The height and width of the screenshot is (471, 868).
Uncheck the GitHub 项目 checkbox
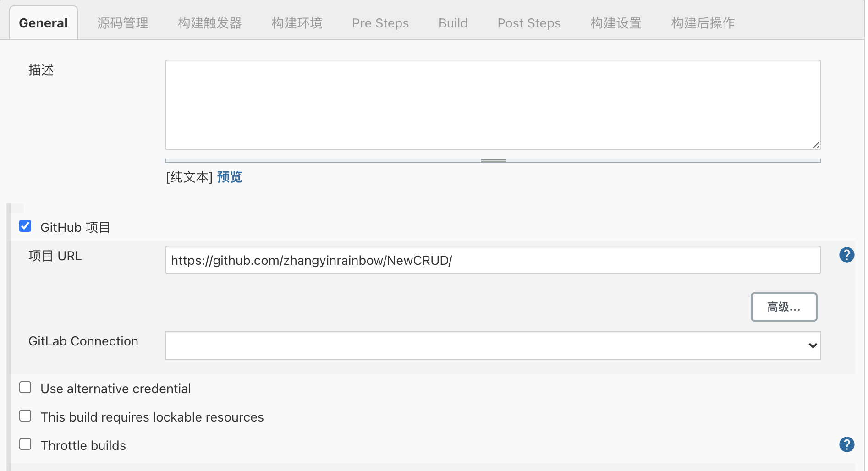tap(25, 226)
